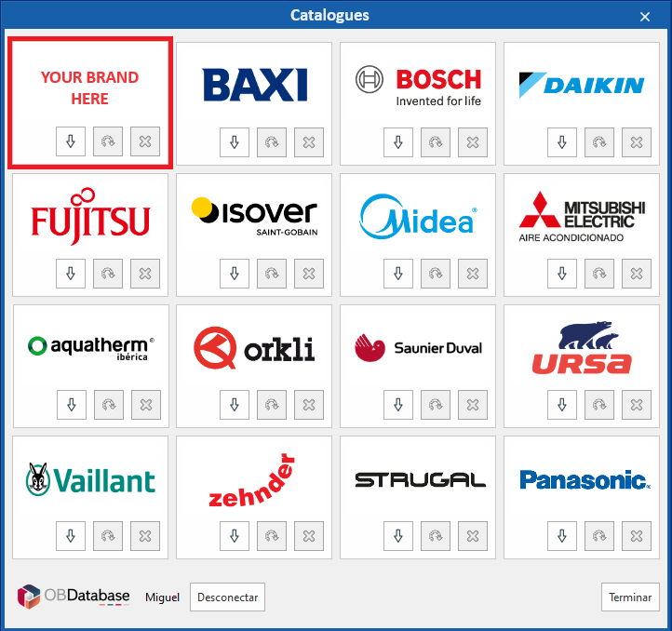Click the update icon under URSA
The image size is (672, 631).
tap(599, 405)
